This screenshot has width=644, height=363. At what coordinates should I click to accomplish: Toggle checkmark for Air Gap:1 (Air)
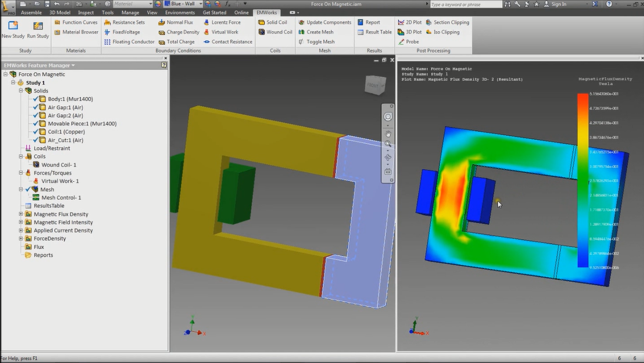[x=35, y=107]
